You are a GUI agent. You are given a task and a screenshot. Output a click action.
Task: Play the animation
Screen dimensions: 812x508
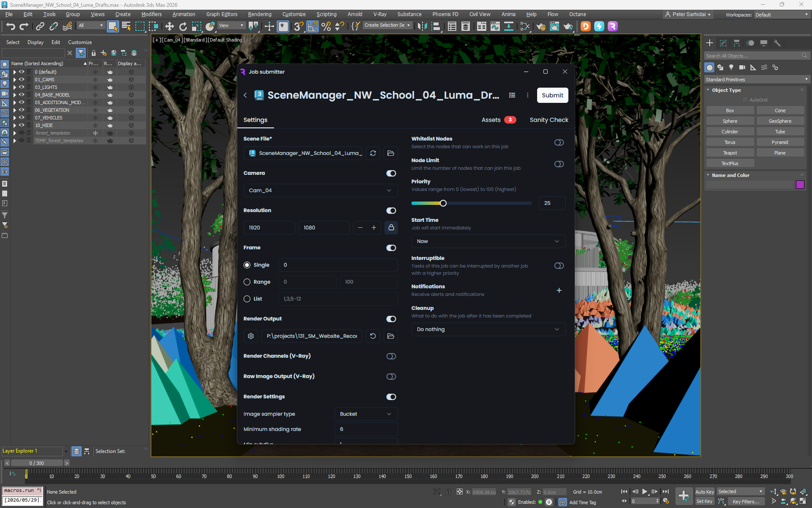(x=645, y=491)
